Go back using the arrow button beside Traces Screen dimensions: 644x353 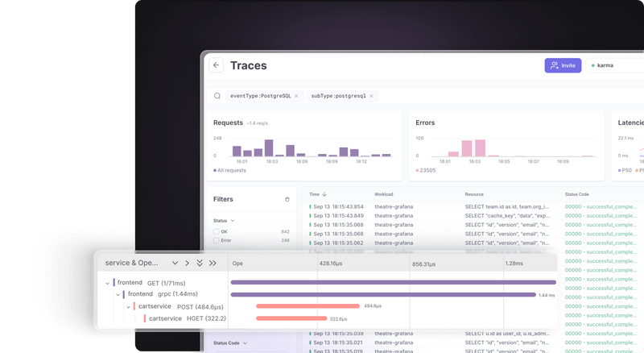(x=216, y=65)
